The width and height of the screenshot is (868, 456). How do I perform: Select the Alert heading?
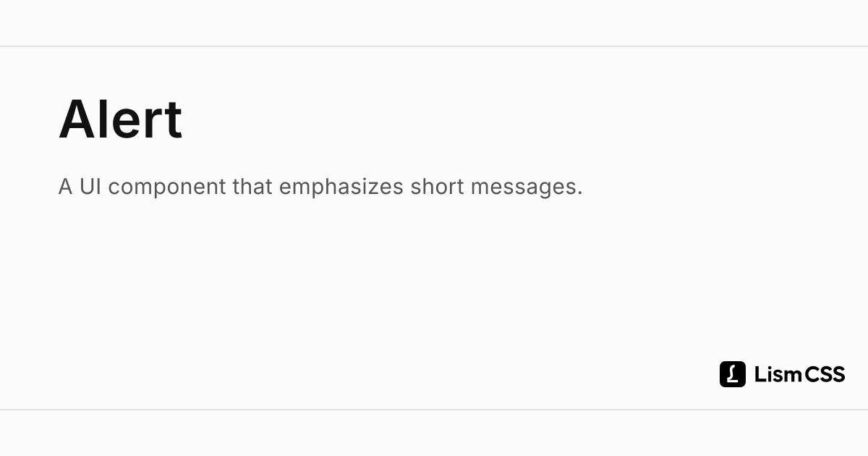point(120,119)
